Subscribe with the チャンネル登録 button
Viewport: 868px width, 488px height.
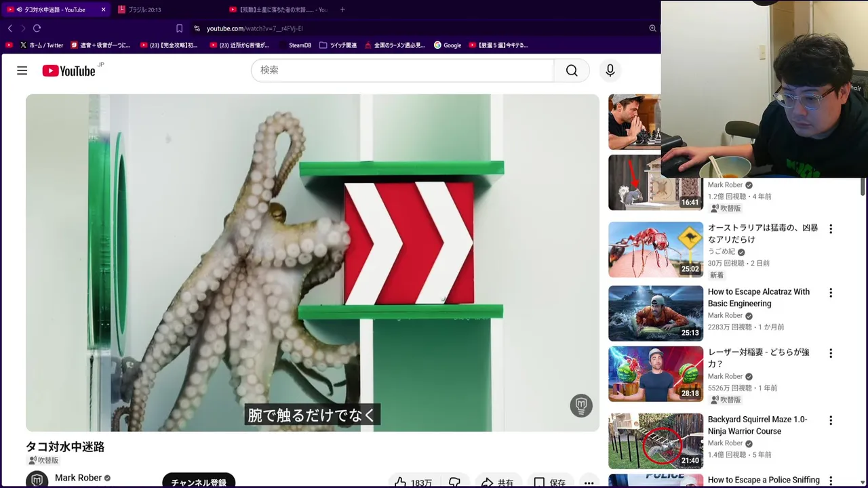199,481
